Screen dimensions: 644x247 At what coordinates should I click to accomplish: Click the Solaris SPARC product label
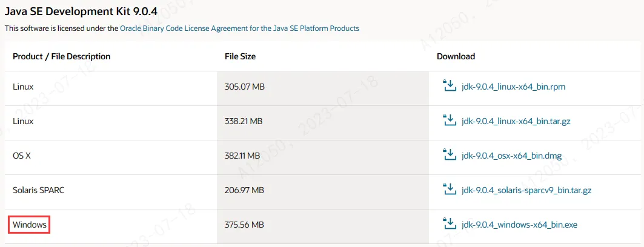tap(38, 191)
